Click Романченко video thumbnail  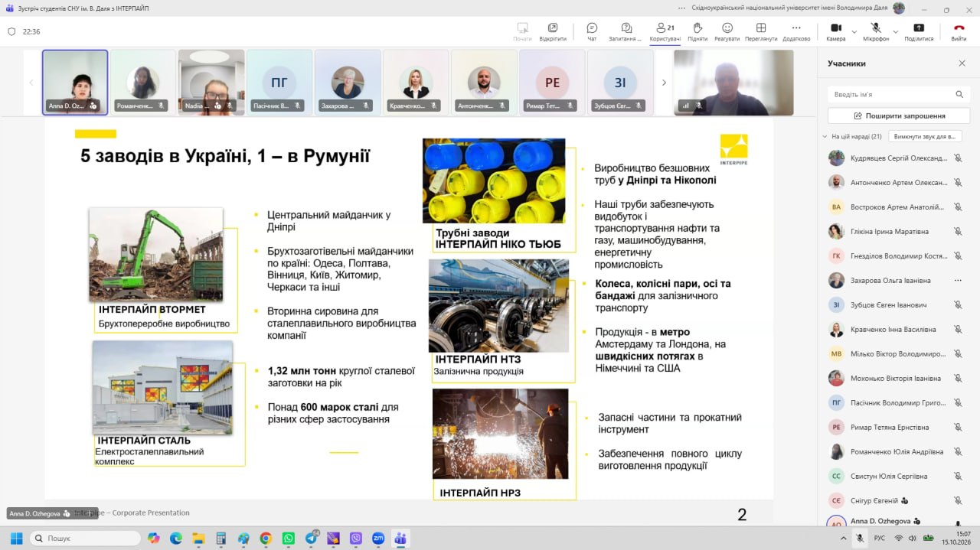[x=143, y=83]
